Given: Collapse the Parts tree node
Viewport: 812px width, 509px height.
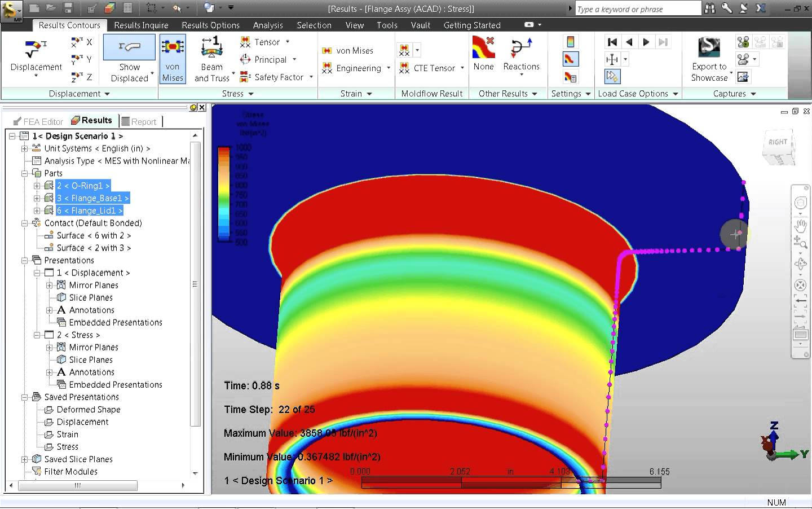Looking at the screenshot, I should (x=25, y=173).
